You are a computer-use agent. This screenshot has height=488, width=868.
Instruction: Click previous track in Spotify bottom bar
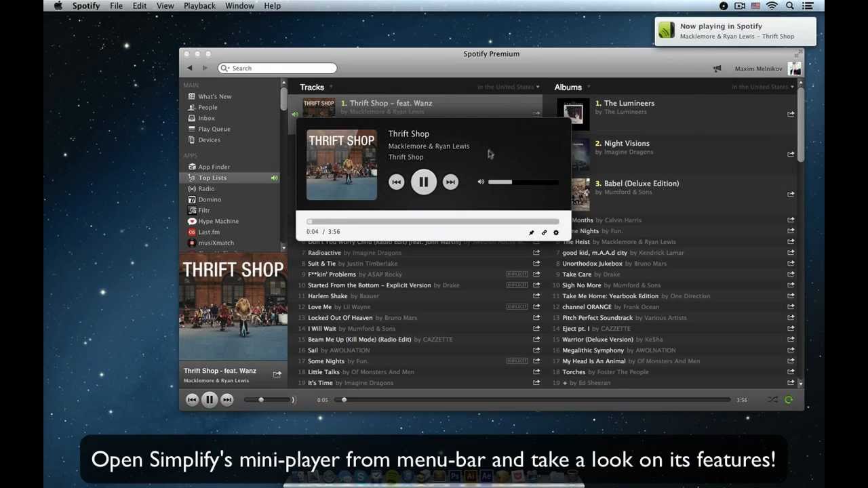192,400
